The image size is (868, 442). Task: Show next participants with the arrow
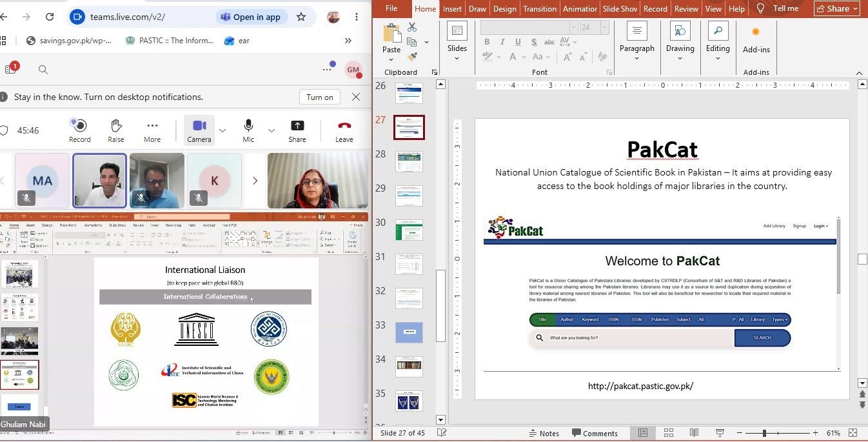tap(255, 181)
